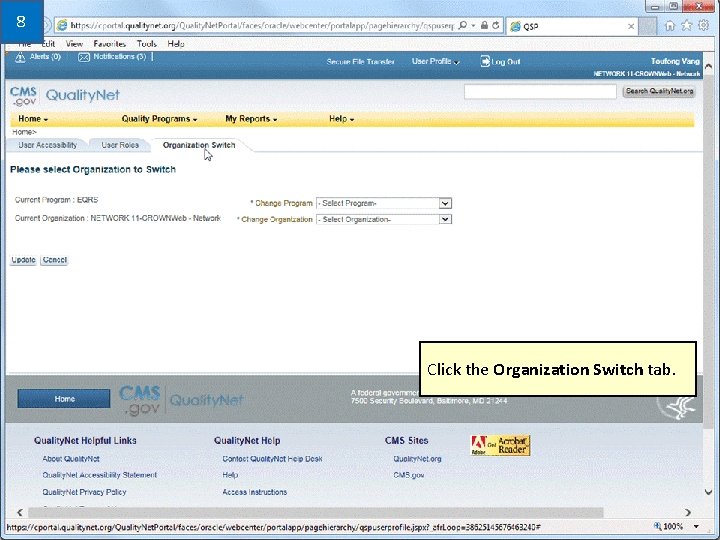720x540 pixels.
Task: Open the About QualityNet link
Action: 71,459
